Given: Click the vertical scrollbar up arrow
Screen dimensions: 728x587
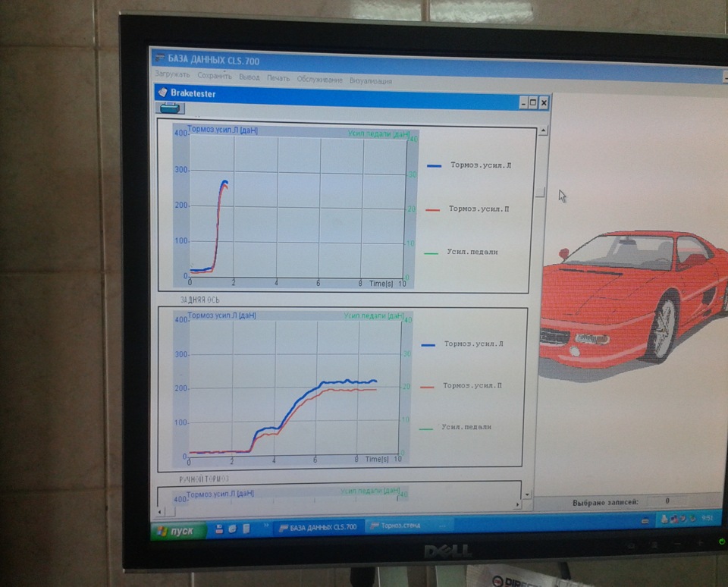Looking at the screenshot, I should click(543, 131).
